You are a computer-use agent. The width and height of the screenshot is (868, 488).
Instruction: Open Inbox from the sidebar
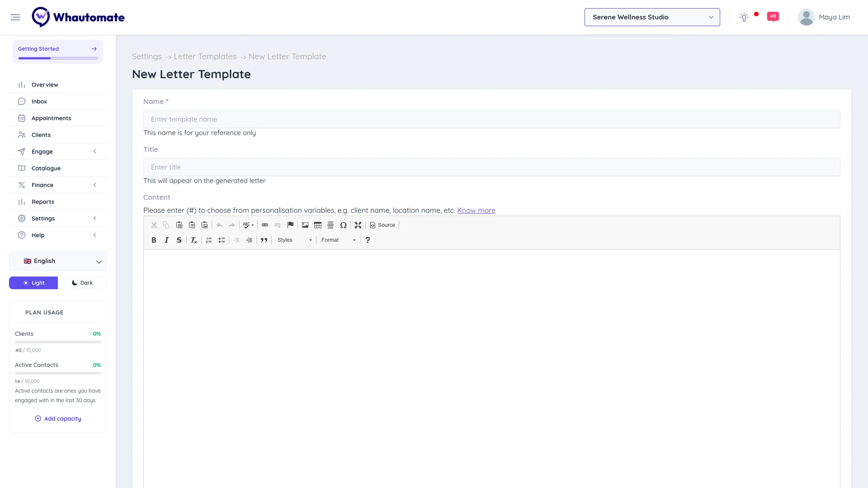pos(58,101)
